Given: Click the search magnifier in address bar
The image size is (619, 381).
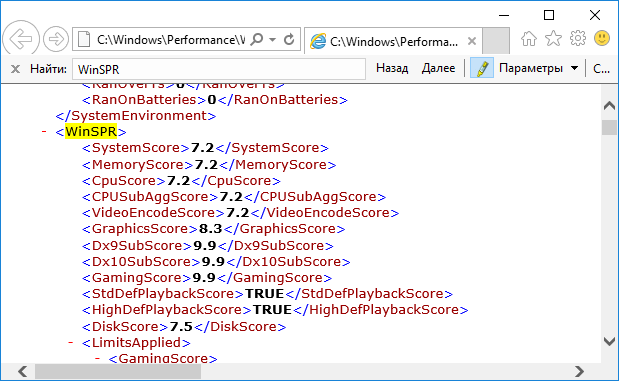Looking at the screenshot, I should click(257, 39).
